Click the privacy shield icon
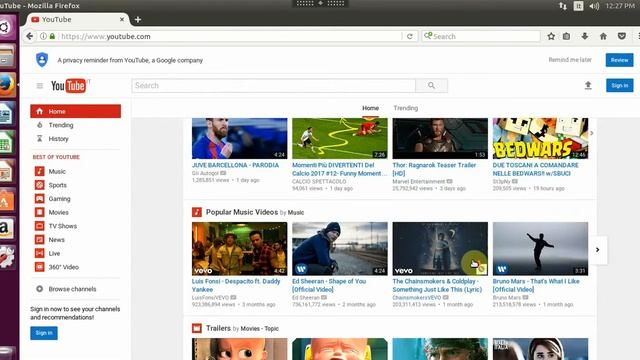Image resolution: width=640 pixels, height=360 pixels. pos(42,60)
